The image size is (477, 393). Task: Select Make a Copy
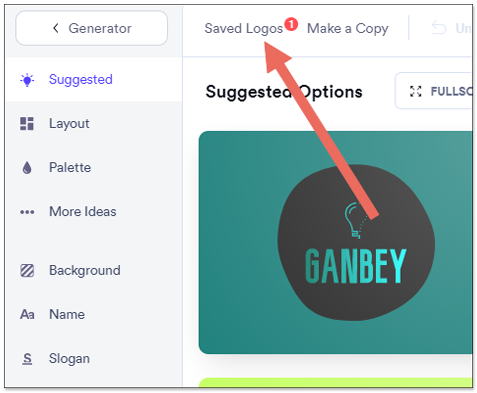point(348,29)
